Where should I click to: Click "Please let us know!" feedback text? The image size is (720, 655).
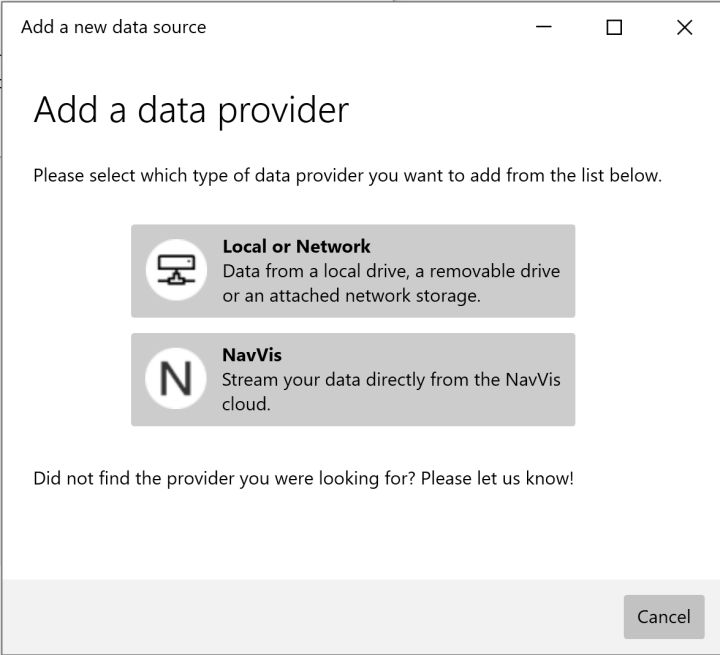click(497, 478)
